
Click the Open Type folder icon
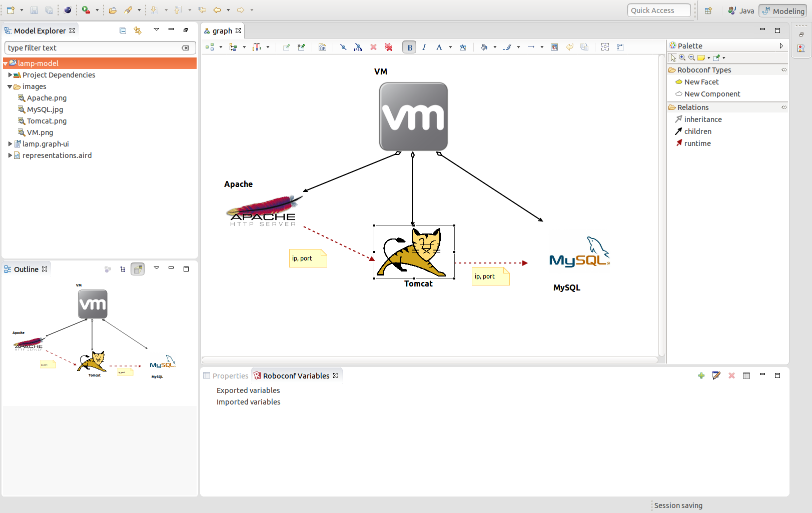(113, 10)
